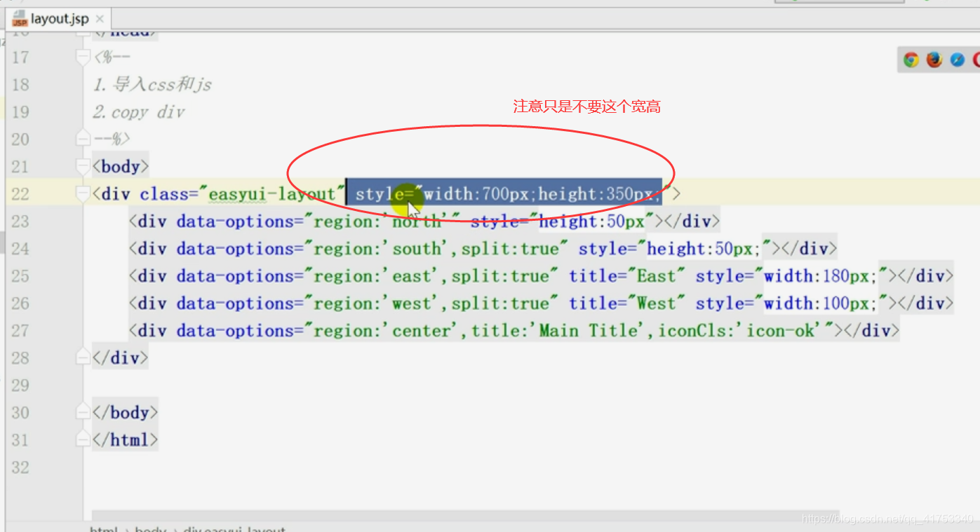This screenshot has width=980, height=532.
Task: Collapse the comment block starting on line 17
Action: (83, 57)
